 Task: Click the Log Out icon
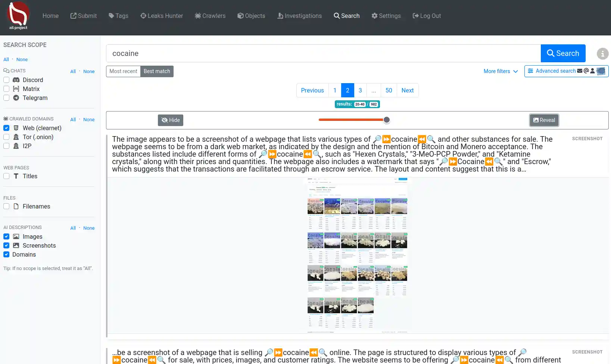415,16
